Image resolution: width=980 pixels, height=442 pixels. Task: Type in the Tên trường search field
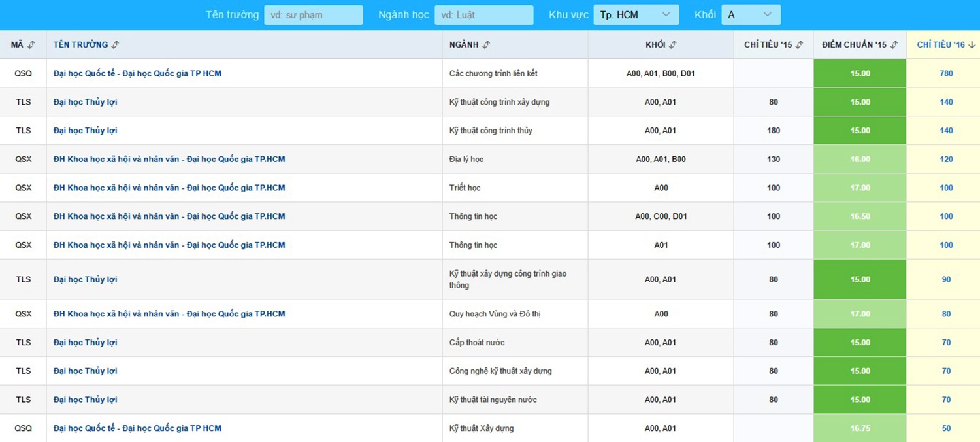pyautogui.click(x=313, y=15)
